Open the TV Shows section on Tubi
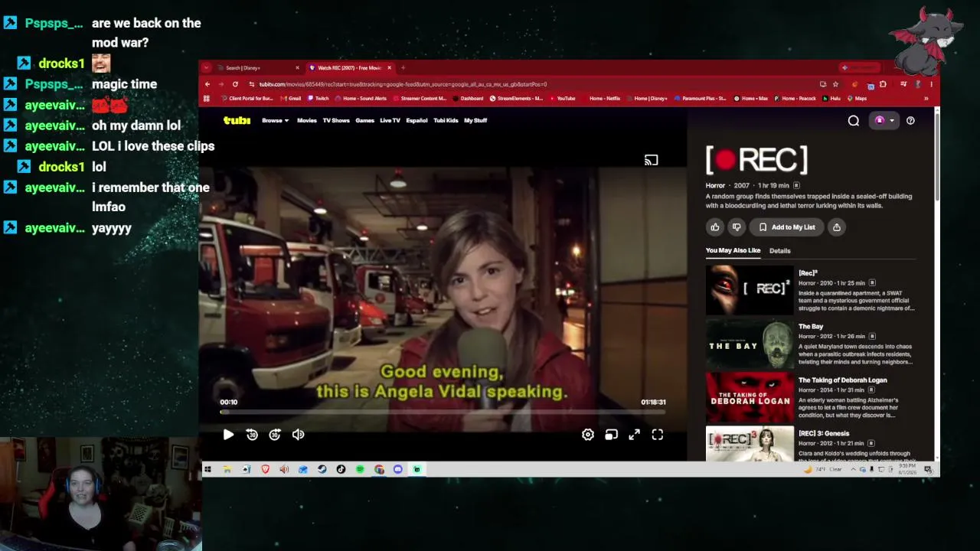Viewport: 980px width, 551px height. click(x=336, y=120)
